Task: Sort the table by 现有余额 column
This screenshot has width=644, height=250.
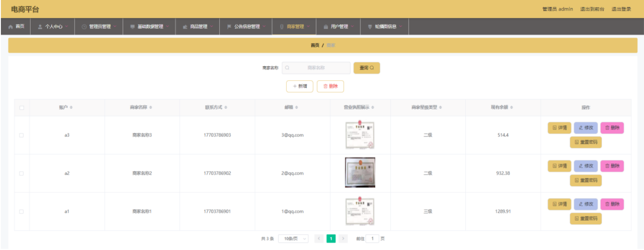Action: tap(511, 108)
